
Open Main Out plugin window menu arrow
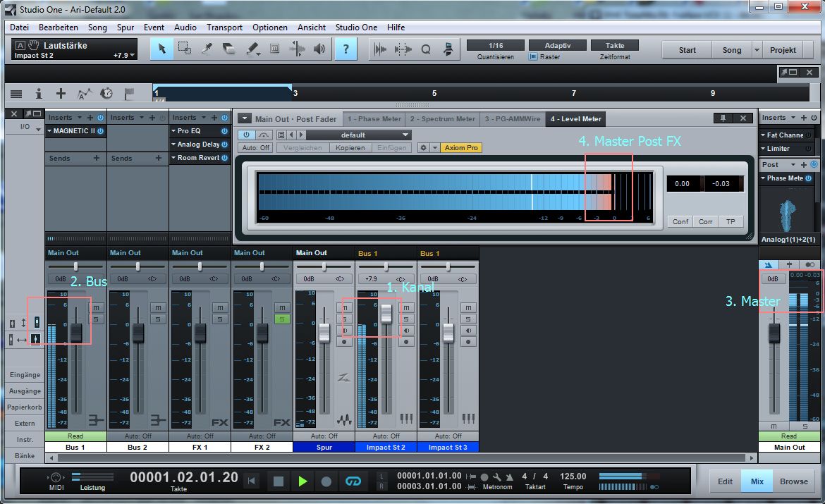244,118
